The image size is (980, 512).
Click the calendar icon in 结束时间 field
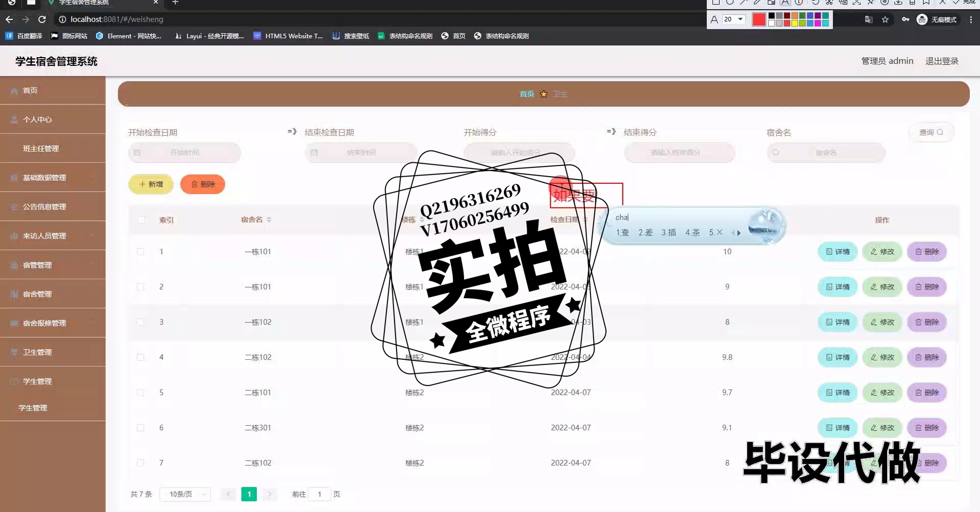tap(314, 153)
